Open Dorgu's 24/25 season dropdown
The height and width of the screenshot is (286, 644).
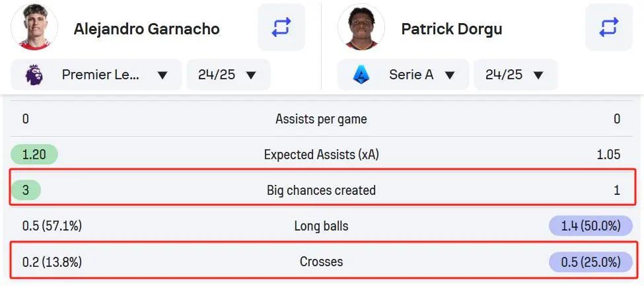pos(515,75)
